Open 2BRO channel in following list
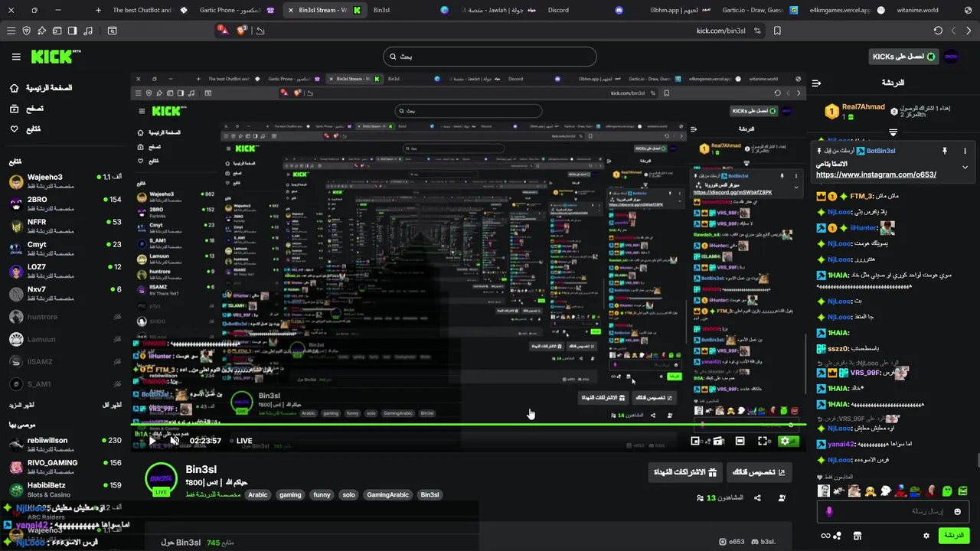 [x=65, y=204]
